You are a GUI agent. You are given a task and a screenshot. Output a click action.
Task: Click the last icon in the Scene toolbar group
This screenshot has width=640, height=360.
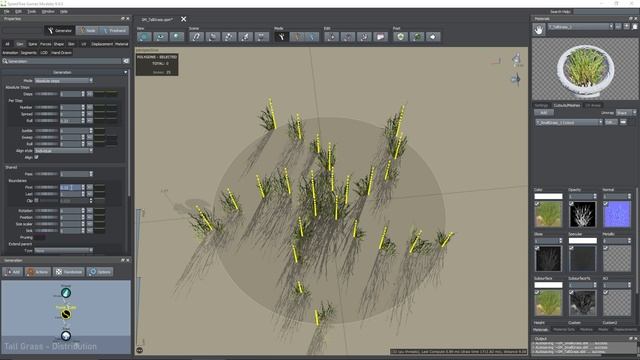262,37
